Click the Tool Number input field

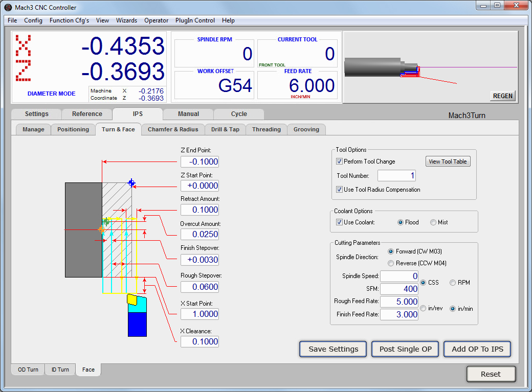pos(396,176)
